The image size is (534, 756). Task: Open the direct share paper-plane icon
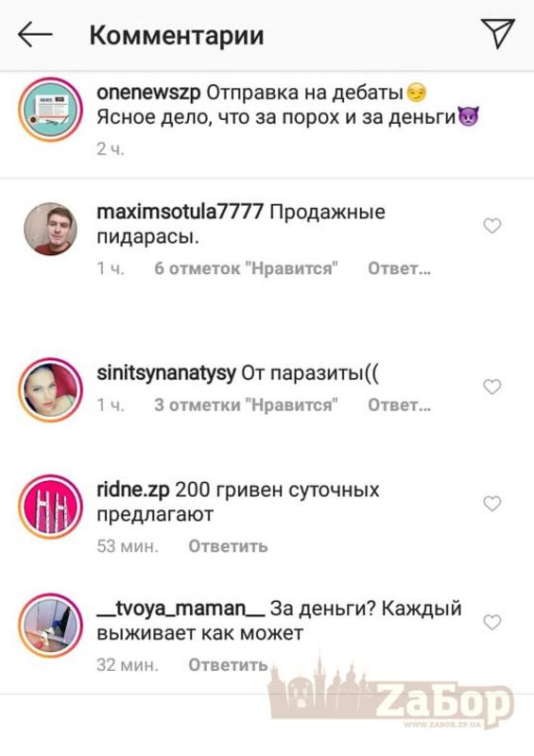[x=497, y=33]
